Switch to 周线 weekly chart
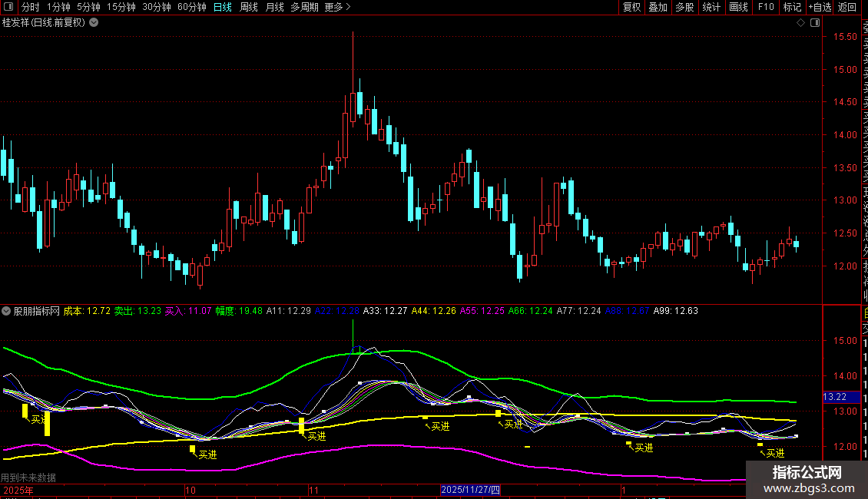868x499 pixels. pos(249,7)
